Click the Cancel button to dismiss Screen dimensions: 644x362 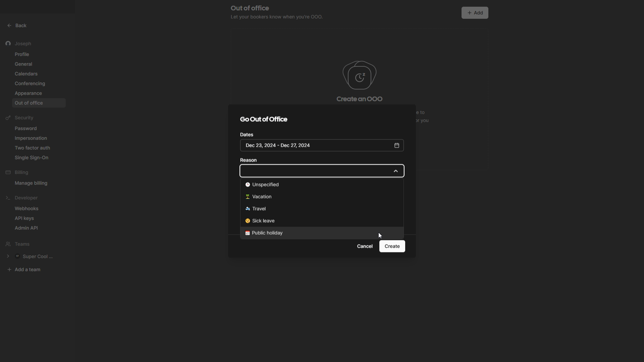(365, 246)
